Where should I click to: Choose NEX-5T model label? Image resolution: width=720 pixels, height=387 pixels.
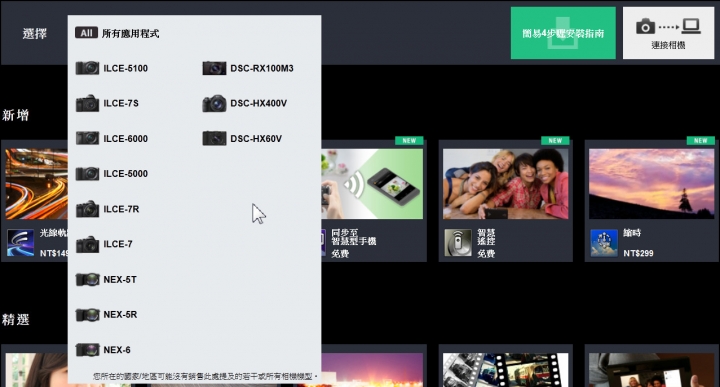(x=120, y=280)
